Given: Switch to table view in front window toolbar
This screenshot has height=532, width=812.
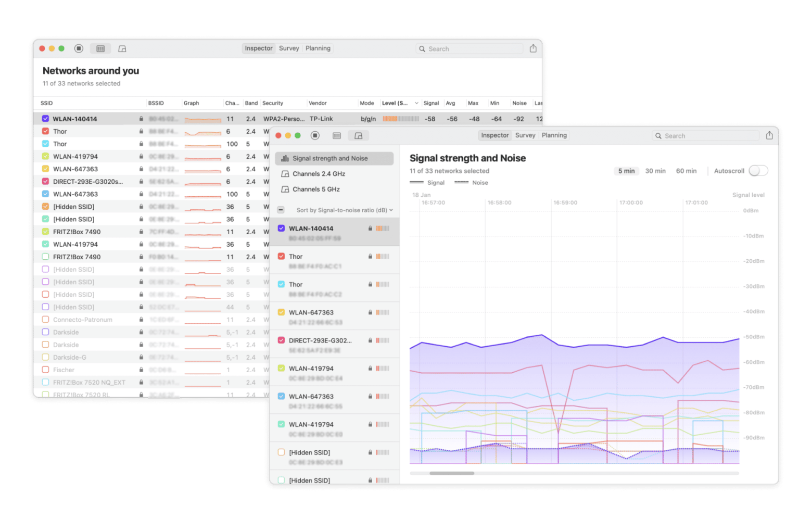Looking at the screenshot, I should [337, 135].
